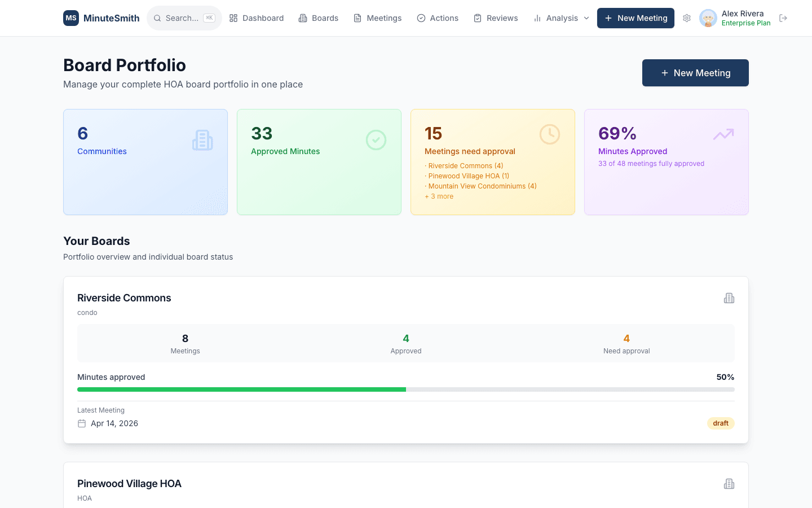Open the Actions checkmark icon
The height and width of the screenshot is (508, 812).
pyautogui.click(x=421, y=17)
